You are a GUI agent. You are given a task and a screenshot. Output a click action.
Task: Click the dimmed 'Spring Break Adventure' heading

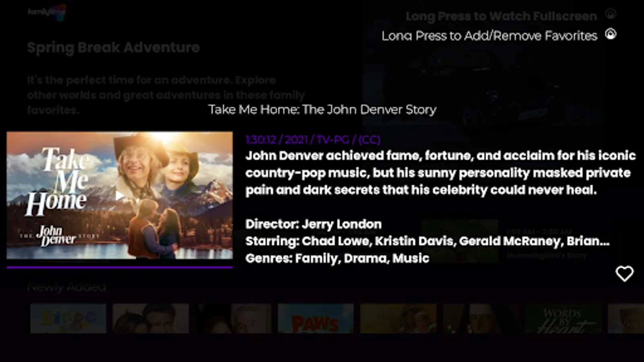pyautogui.click(x=114, y=47)
